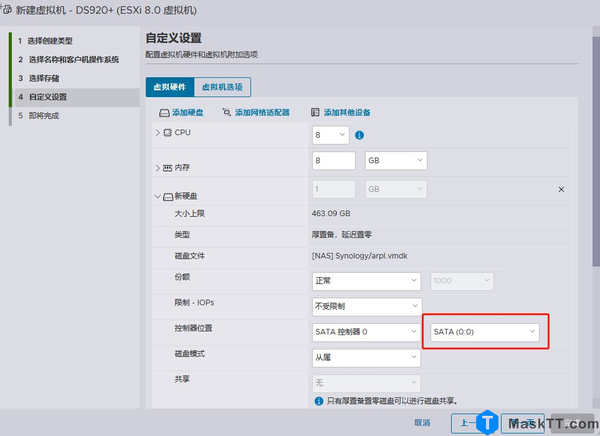This screenshot has width=600, height=436.
Task: Expand the memory settings row
Action: [x=157, y=168]
